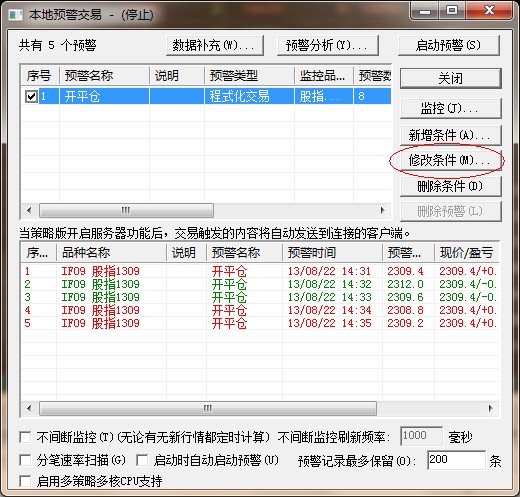520x497 pixels.
Task: Maximize the 本地预警交易 window
Action: (x=452, y=11)
